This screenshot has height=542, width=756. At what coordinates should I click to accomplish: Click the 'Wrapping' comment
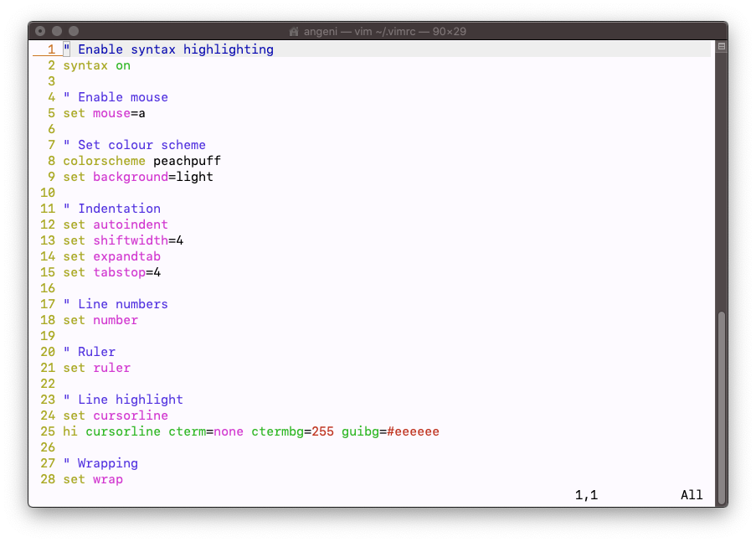point(100,464)
